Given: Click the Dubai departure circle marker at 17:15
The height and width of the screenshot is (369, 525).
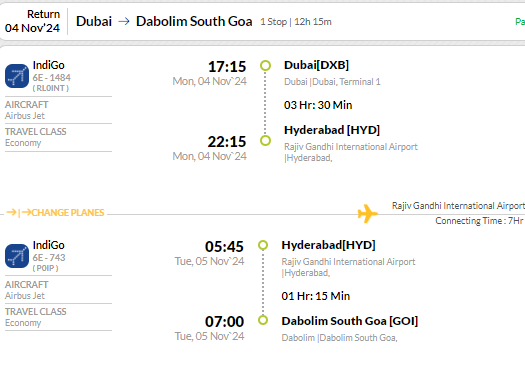Looking at the screenshot, I should coord(266,65).
